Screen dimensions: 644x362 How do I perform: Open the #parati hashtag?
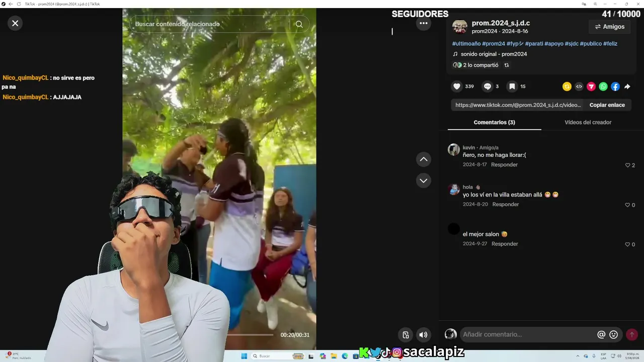[534, 44]
